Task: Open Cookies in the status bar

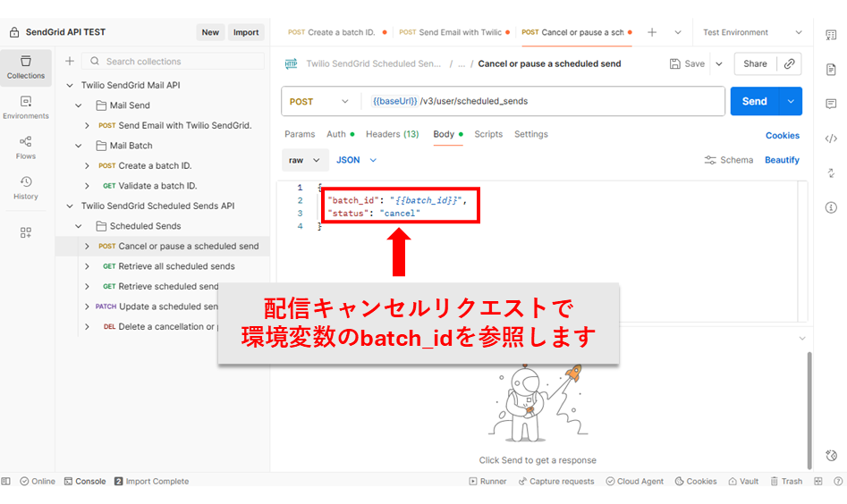Action: tap(696, 482)
